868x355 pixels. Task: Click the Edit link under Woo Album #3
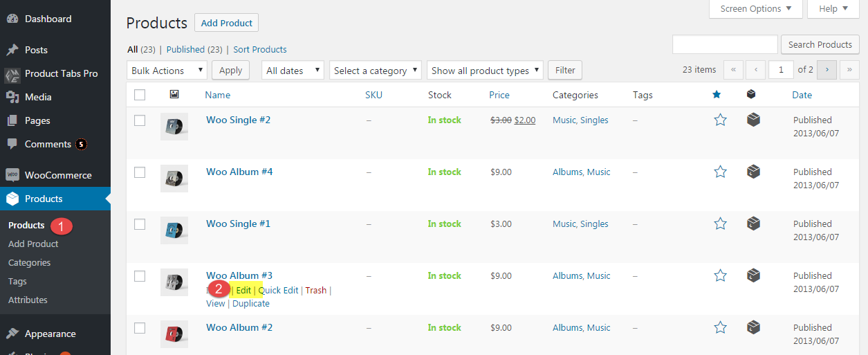pyautogui.click(x=243, y=290)
